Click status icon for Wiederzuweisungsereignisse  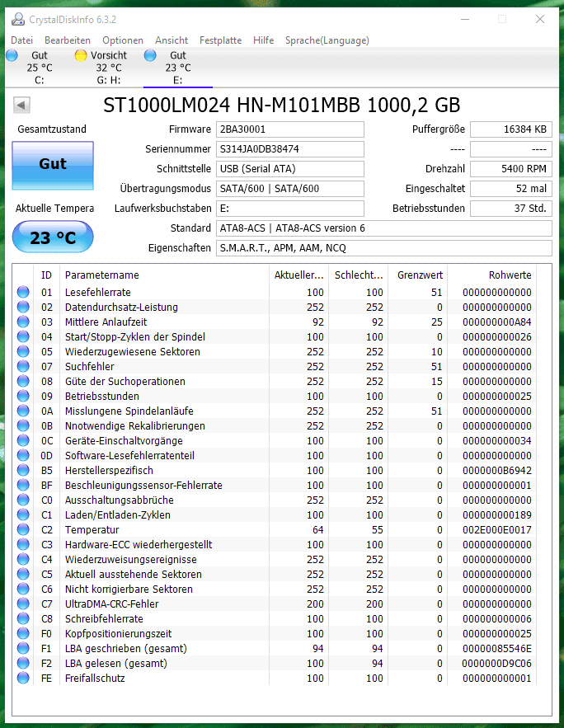point(23,560)
